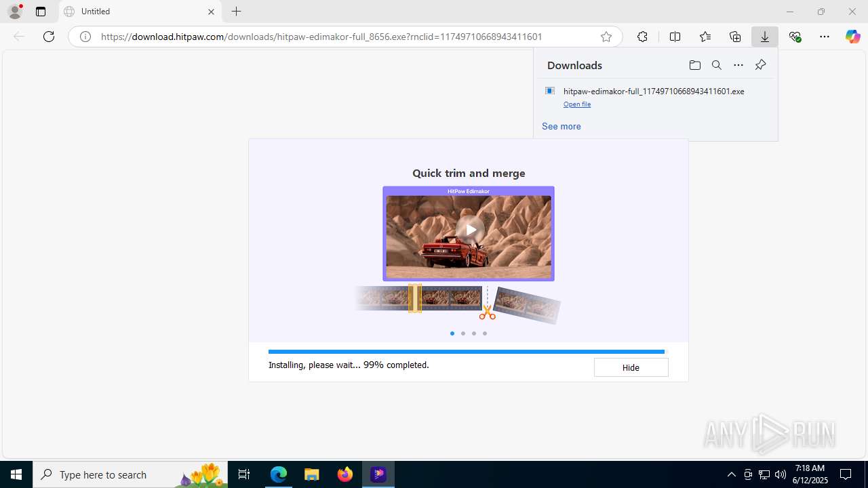Toggle the Downloads toolbar button

pyautogui.click(x=765, y=37)
